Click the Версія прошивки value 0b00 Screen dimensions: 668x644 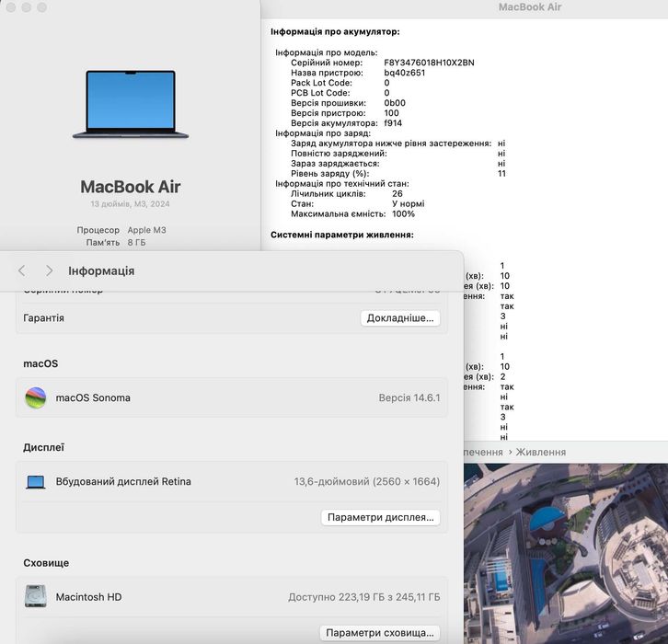point(395,103)
